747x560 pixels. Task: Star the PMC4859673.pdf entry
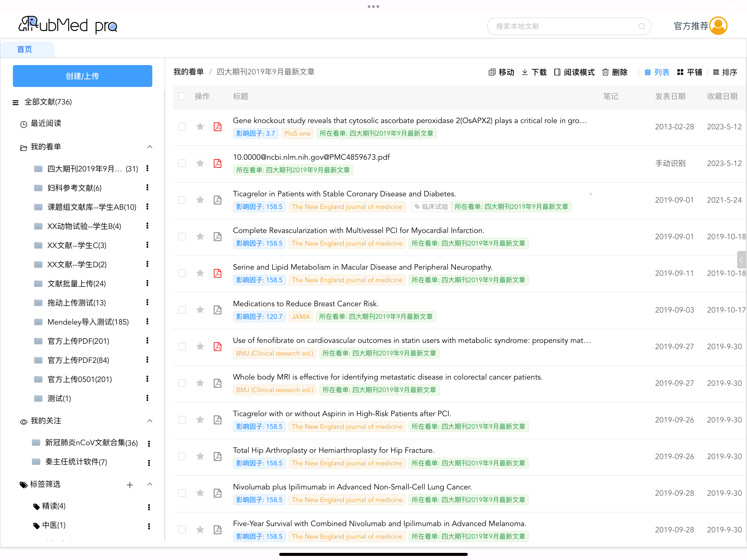pos(200,163)
